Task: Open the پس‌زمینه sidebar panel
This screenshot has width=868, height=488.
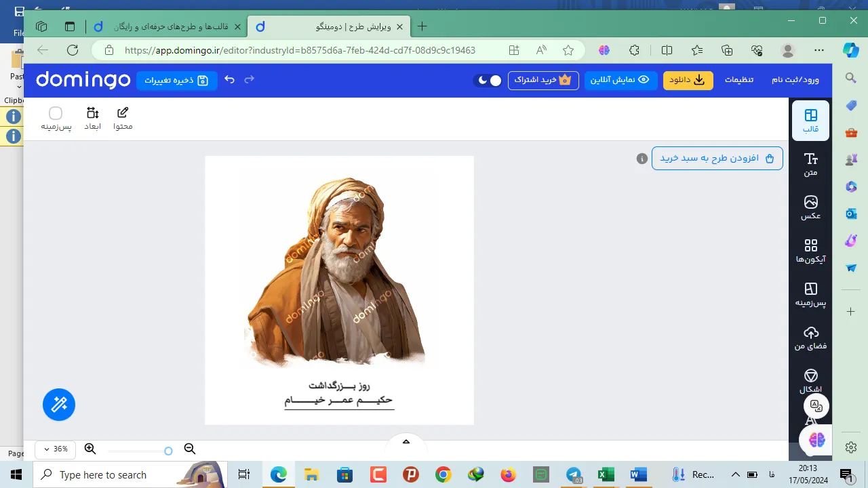Action: [x=810, y=294]
